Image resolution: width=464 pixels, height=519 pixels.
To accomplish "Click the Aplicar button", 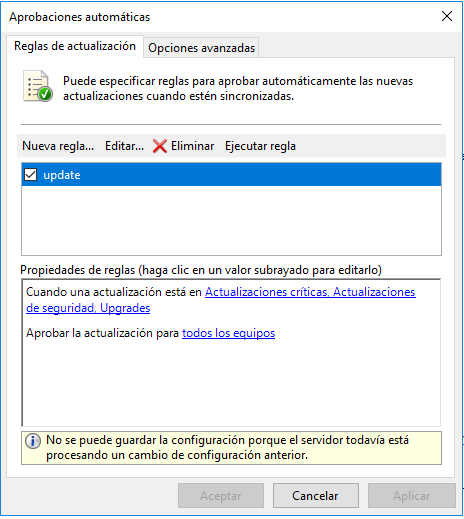I will click(412, 496).
